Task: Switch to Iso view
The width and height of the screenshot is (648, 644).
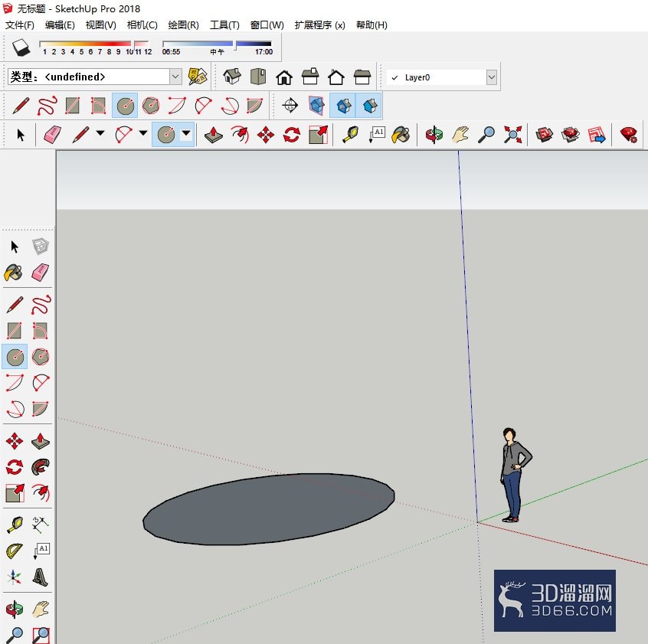Action: (x=232, y=77)
